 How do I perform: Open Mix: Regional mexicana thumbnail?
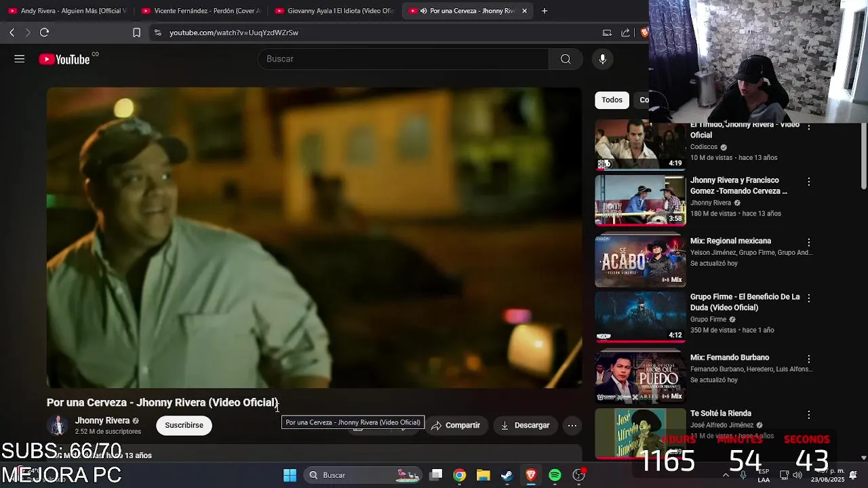640,261
